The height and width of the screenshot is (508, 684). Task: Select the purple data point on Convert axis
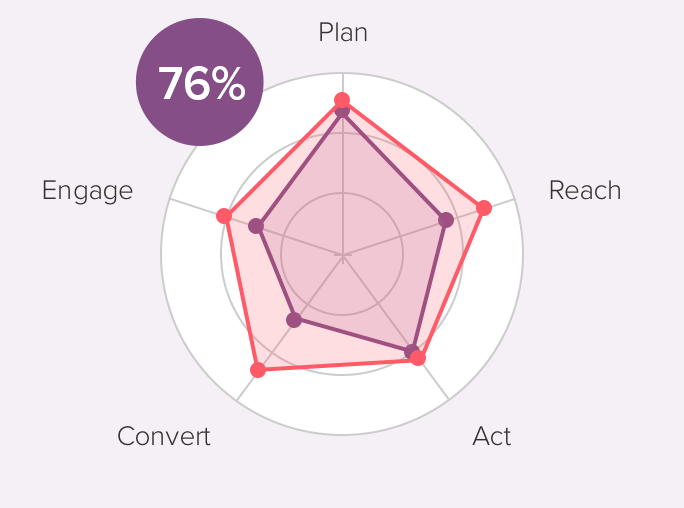click(294, 320)
